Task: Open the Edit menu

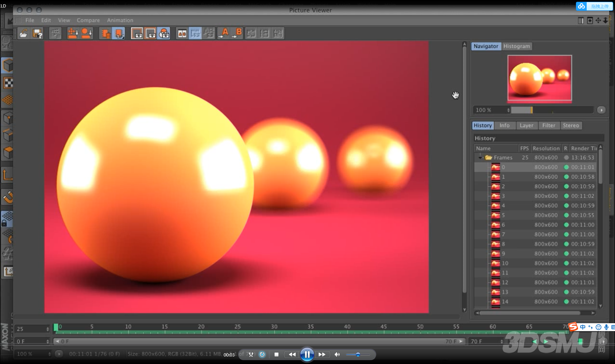Action: pos(46,20)
